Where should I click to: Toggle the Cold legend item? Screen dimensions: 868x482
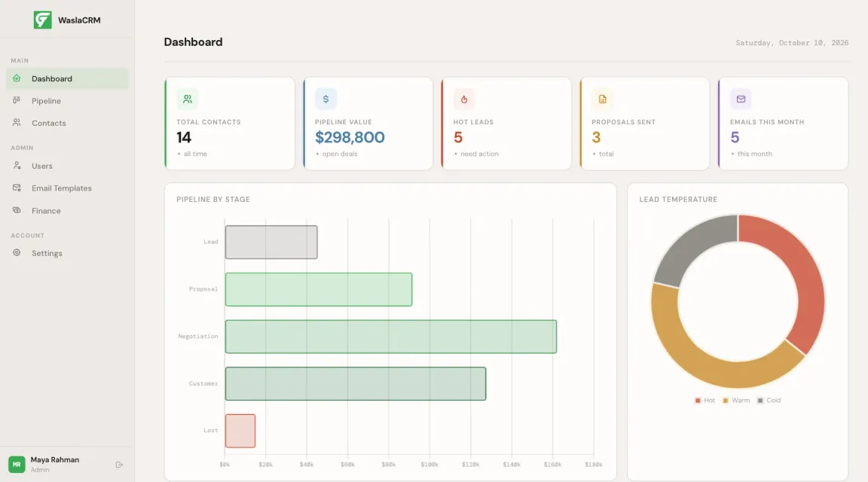[769, 400]
